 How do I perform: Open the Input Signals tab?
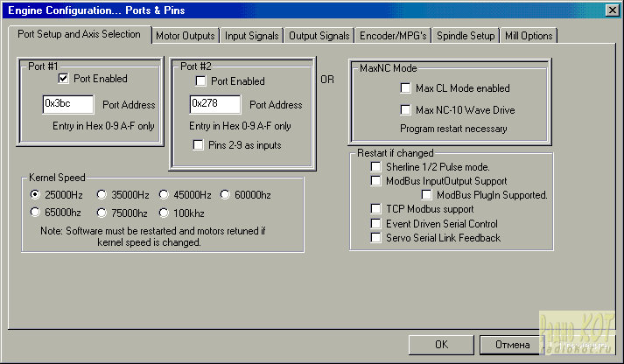[251, 36]
